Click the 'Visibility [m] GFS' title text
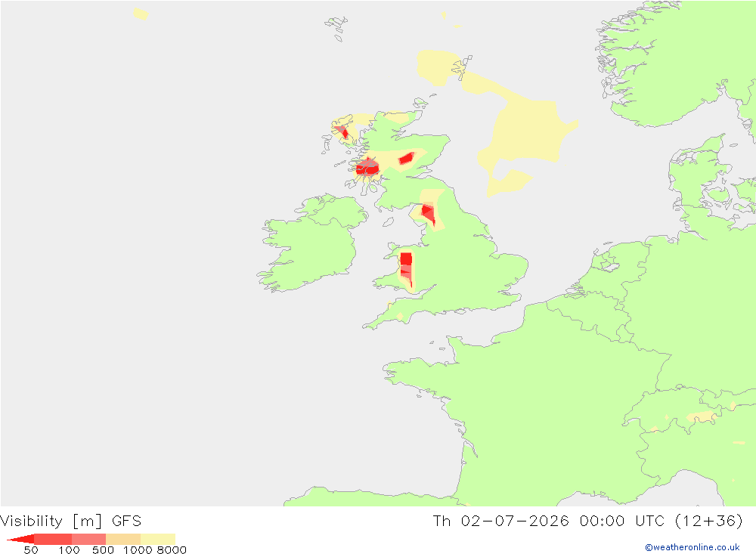The image size is (756, 554). pyautogui.click(x=71, y=522)
